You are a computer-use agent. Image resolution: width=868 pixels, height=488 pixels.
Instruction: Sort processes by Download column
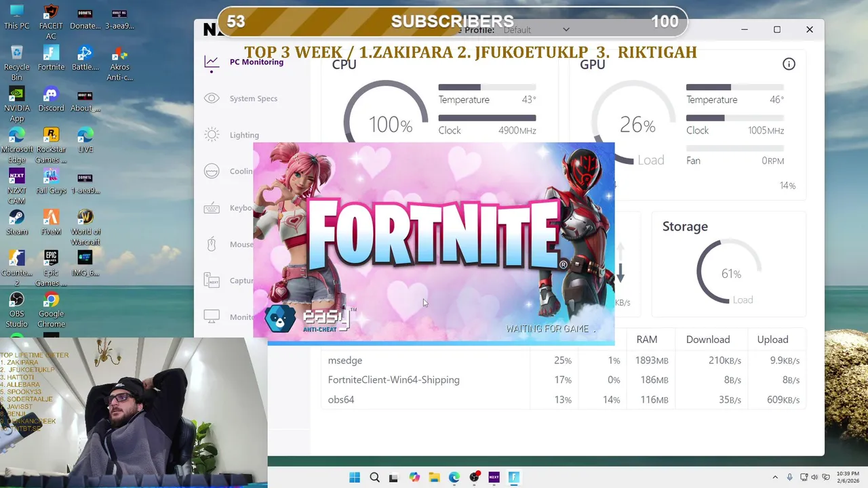708,340
